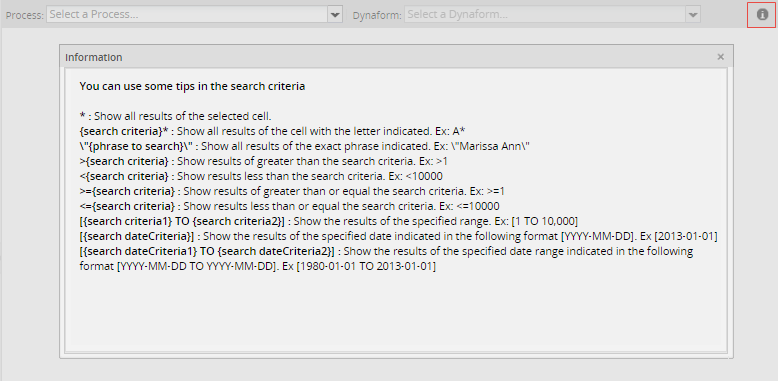Screen dimensions: 778x381
Task: Click the information icon in the top-right corner
Action: [x=762, y=15]
